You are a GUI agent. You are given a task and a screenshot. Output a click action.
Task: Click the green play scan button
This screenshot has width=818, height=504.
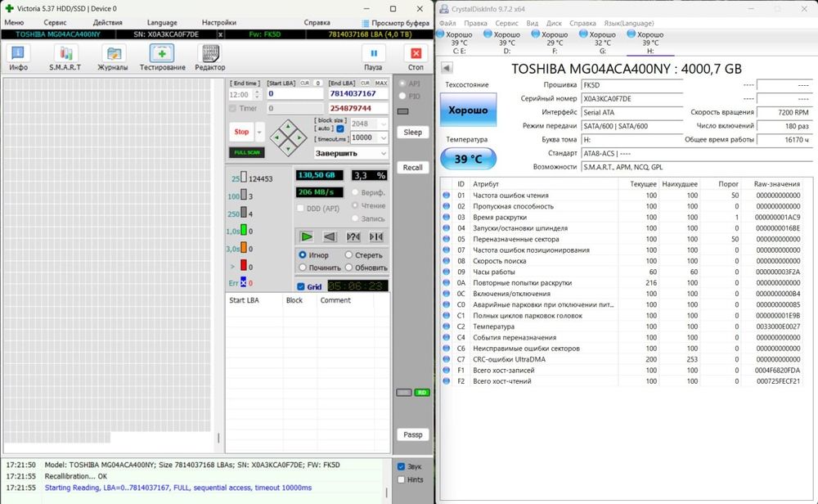click(306, 237)
